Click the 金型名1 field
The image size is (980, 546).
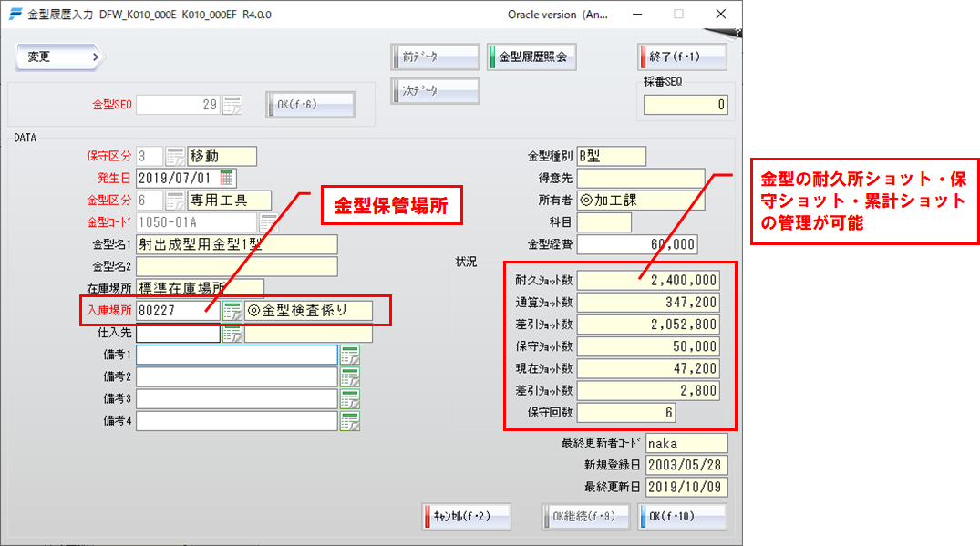pyautogui.click(x=237, y=244)
